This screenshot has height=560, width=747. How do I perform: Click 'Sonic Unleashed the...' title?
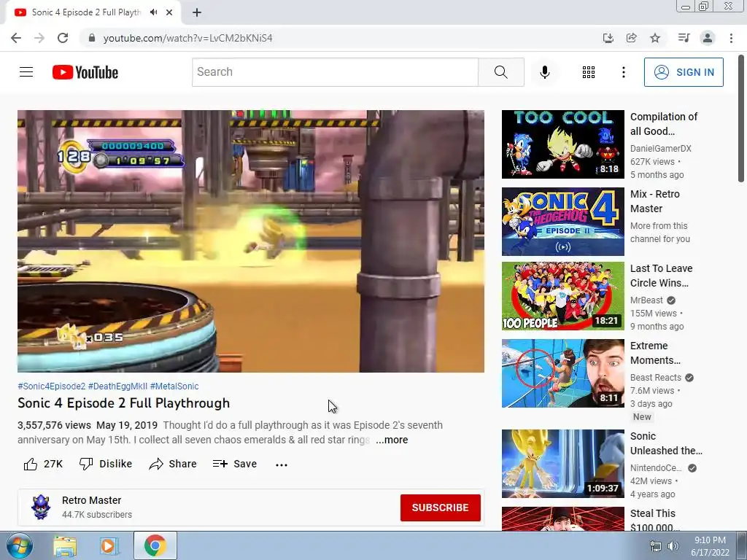[666, 443]
